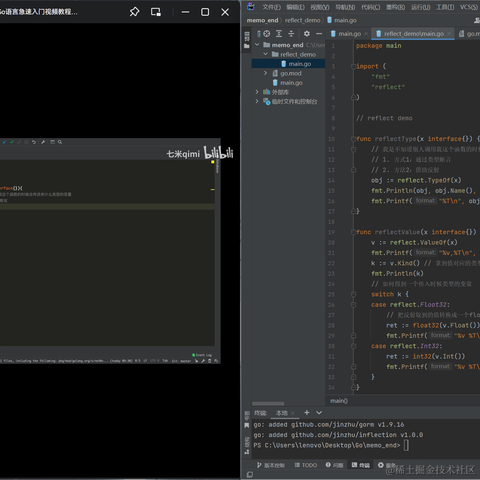Click memo_end in the breadcrumb bar

[x=262, y=20]
